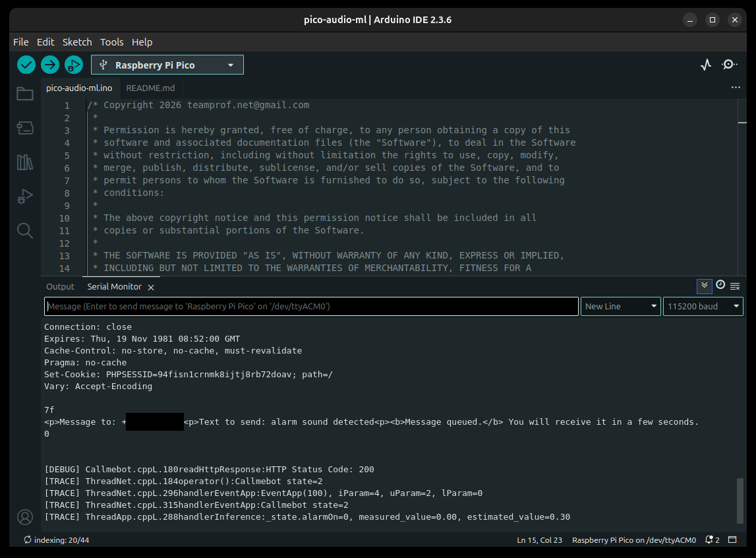Image resolution: width=756 pixels, height=558 pixels.
Task: Clear the serial monitor output
Action: tap(735, 286)
